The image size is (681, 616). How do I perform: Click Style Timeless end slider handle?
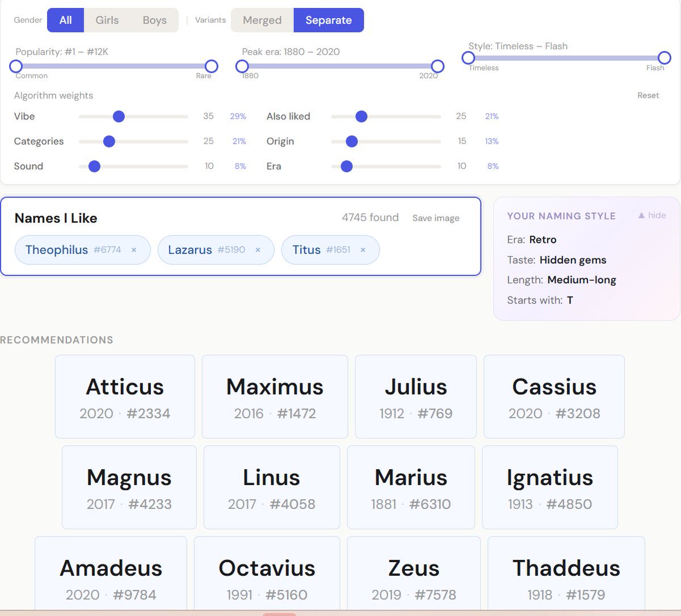pyautogui.click(x=468, y=58)
